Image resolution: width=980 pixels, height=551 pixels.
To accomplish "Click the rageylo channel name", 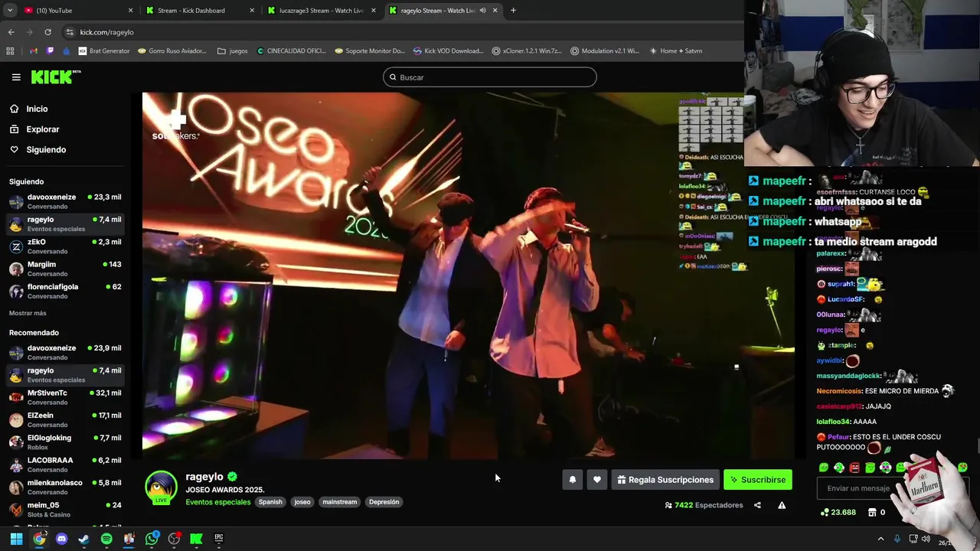I will tap(204, 477).
